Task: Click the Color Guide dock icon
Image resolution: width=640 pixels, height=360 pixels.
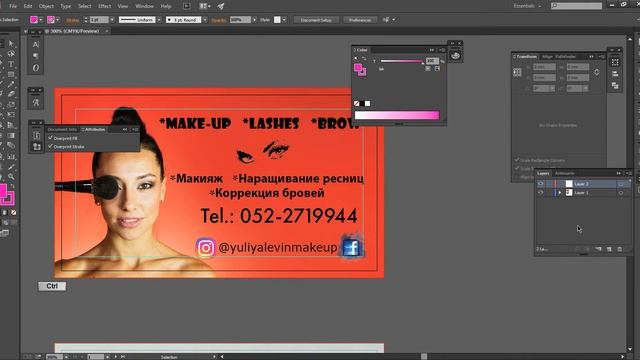Action: click(456, 56)
